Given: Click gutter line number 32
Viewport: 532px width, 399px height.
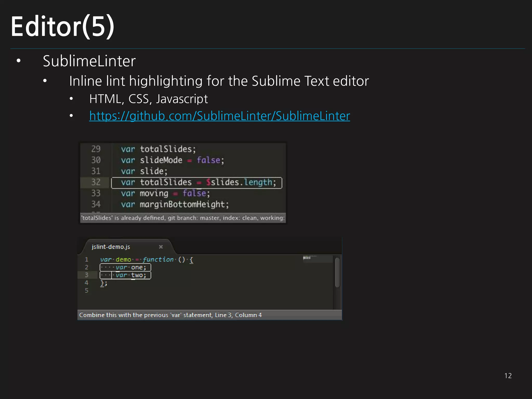Looking at the screenshot, I should coord(96,182).
